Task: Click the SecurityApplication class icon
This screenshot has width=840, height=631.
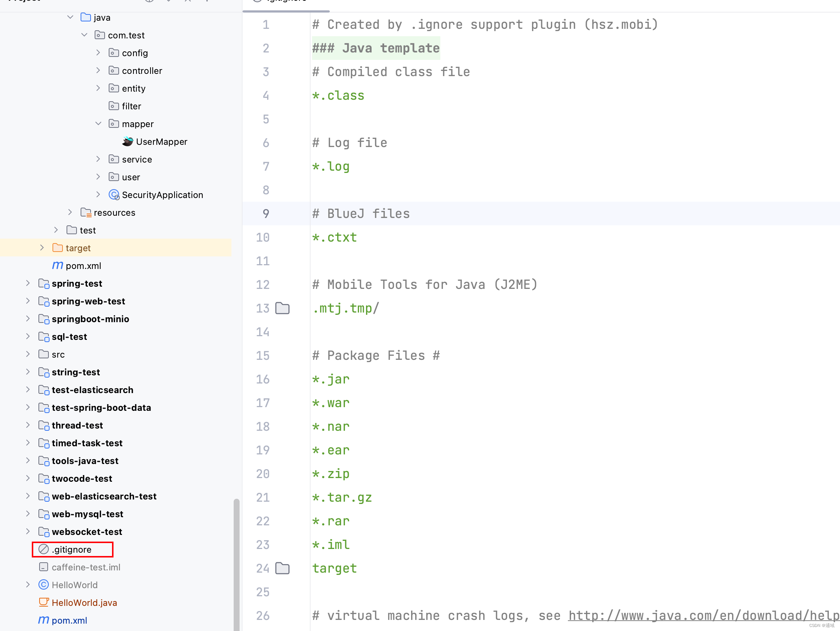Action: tap(114, 195)
